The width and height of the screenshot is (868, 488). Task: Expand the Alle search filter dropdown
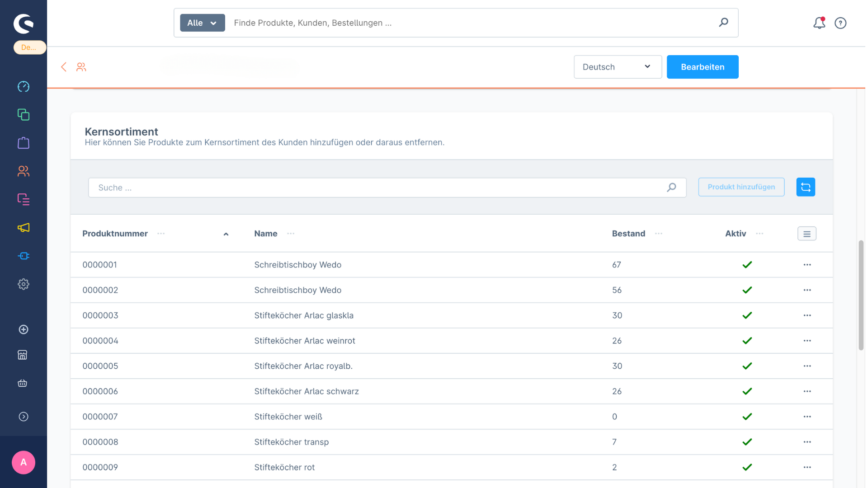coord(202,23)
